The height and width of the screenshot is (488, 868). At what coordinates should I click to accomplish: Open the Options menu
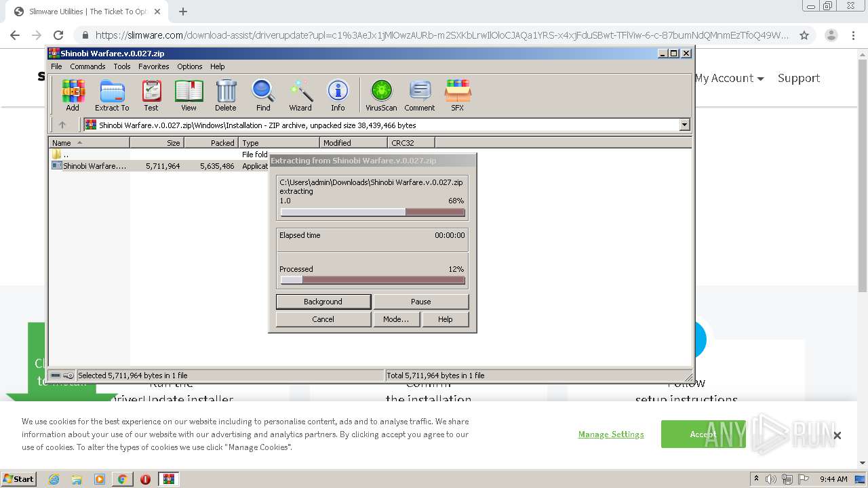coord(190,66)
